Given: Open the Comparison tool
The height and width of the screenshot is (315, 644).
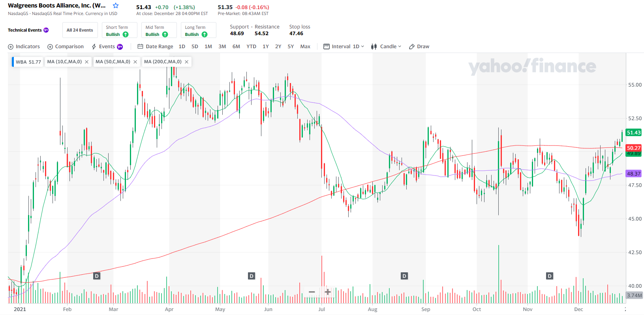Looking at the screenshot, I should pos(66,47).
